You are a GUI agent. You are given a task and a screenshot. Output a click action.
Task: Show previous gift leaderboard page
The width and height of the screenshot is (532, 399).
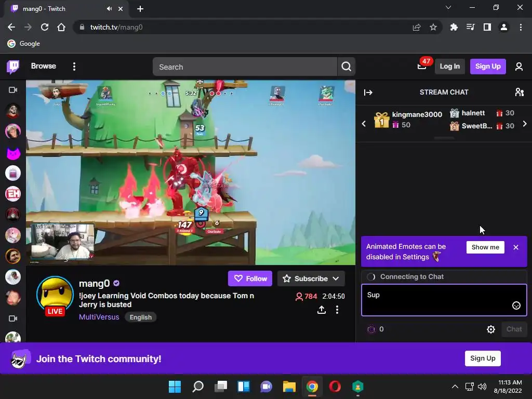pos(364,124)
